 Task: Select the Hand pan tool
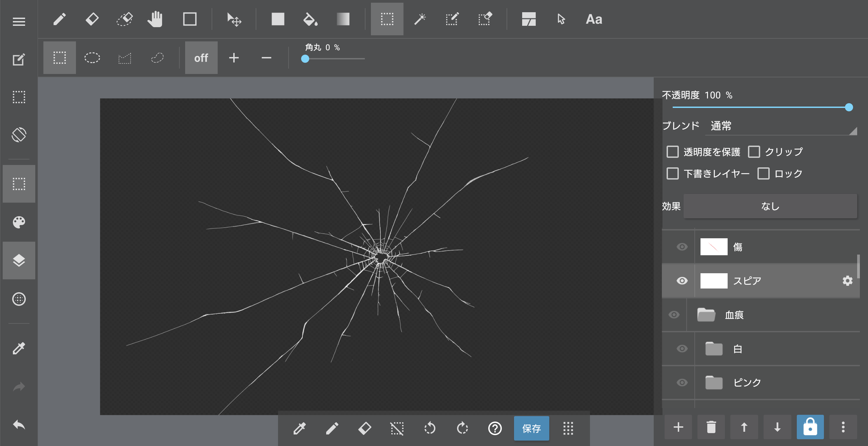click(155, 19)
